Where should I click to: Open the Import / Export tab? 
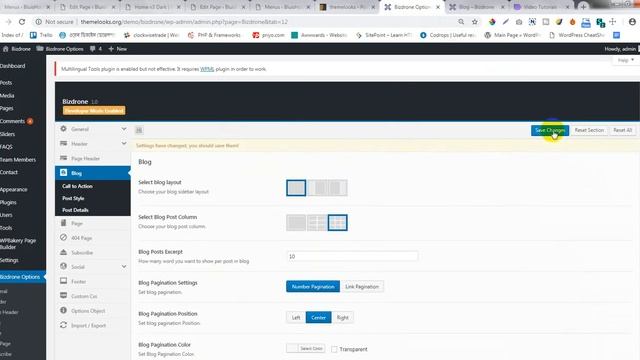(93, 325)
